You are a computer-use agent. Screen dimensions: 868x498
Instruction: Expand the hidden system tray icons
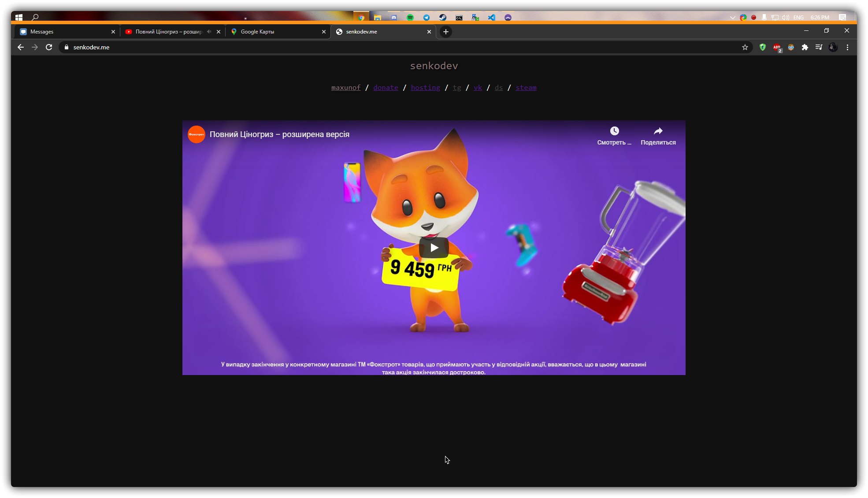click(733, 18)
